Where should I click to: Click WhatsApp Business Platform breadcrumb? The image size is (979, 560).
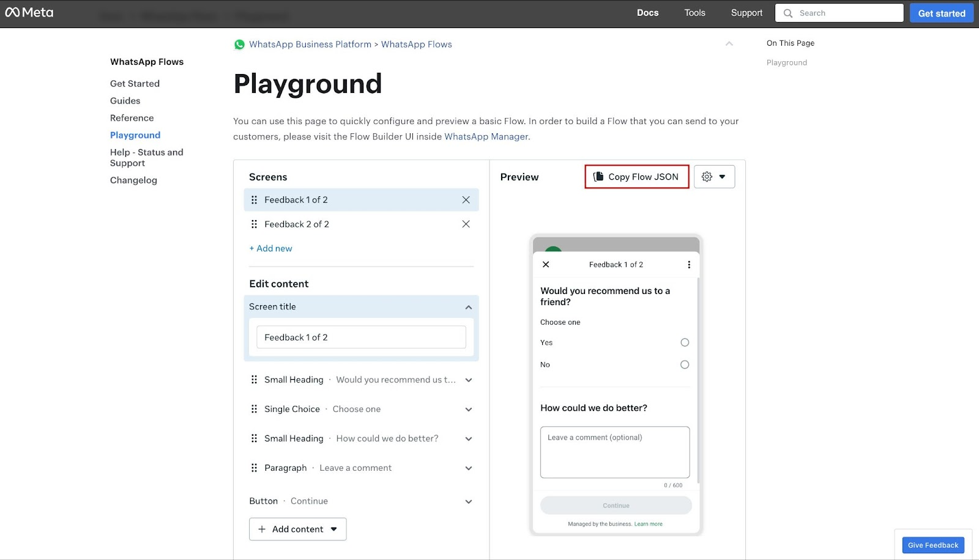tap(310, 45)
